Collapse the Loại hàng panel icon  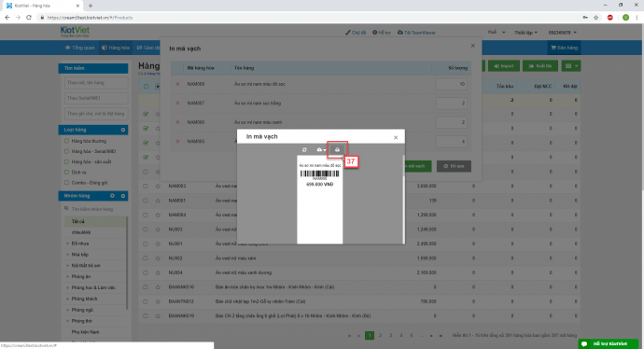click(x=123, y=130)
